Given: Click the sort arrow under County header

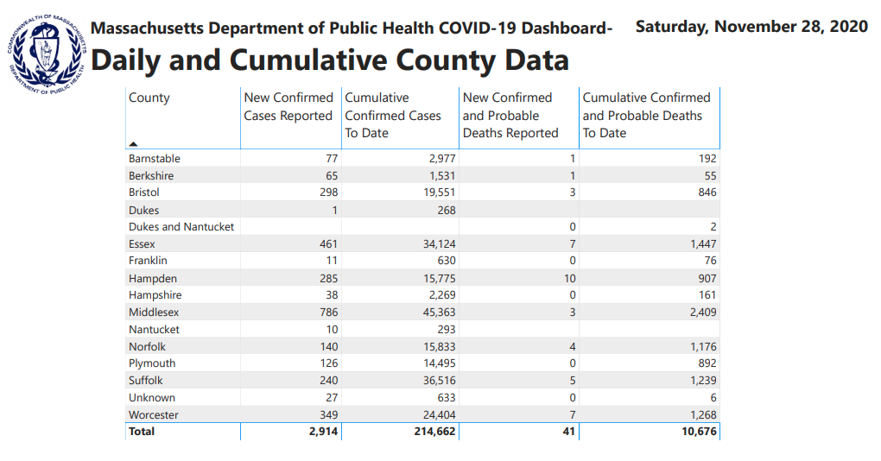Looking at the screenshot, I should 133,144.
